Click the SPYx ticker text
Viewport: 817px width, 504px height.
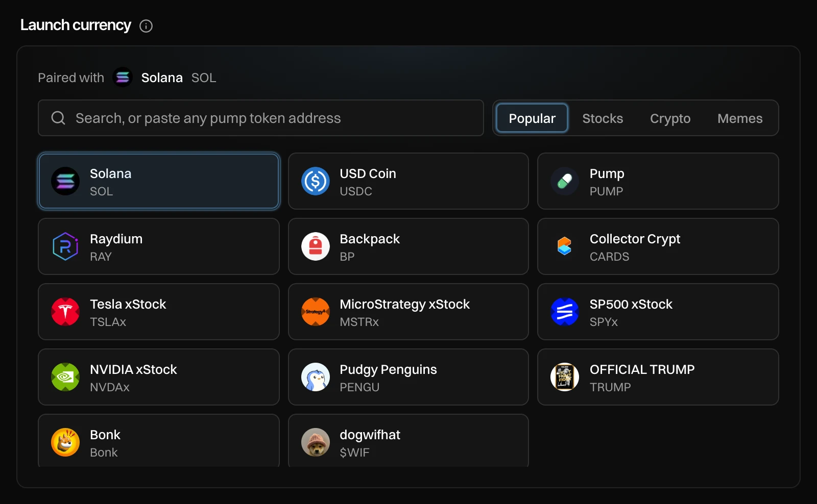click(604, 322)
